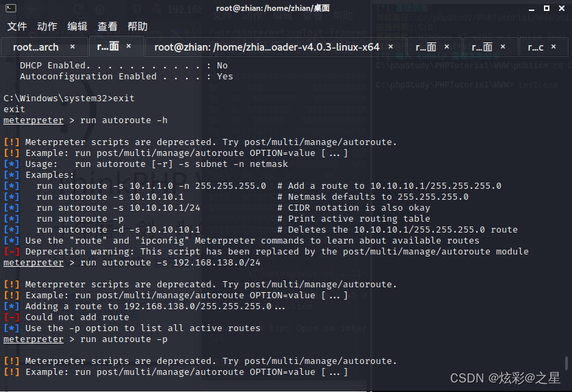Close the root...arch tab
Viewport: 572px width, 392px height.
pos(73,47)
